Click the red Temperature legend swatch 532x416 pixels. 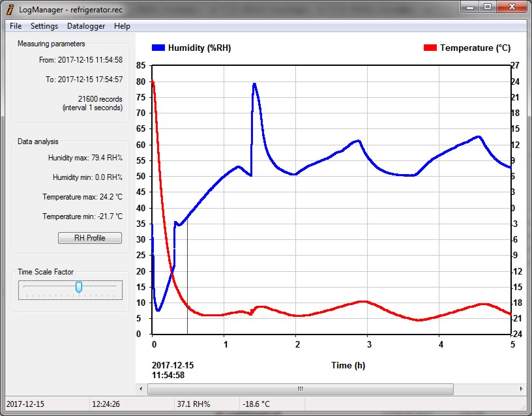pyautogui.click(x=430, y=48)
